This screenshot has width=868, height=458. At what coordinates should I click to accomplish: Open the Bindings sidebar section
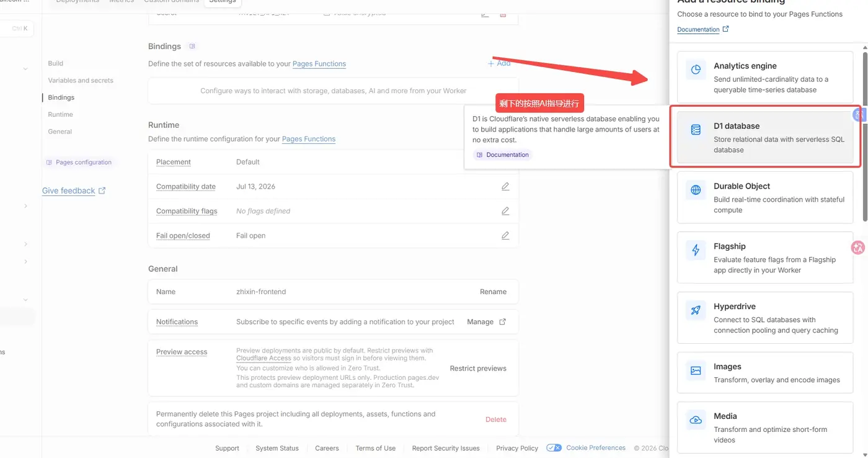pos(61,97)
